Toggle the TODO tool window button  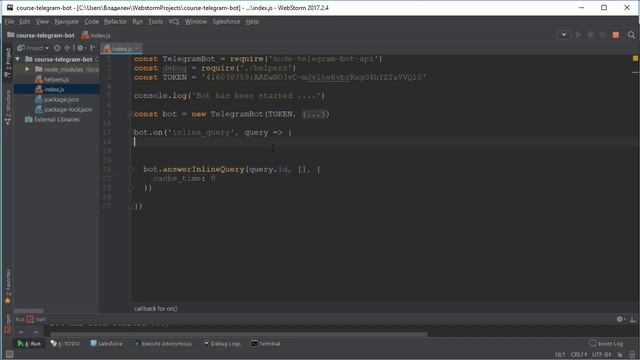point(65,344)
